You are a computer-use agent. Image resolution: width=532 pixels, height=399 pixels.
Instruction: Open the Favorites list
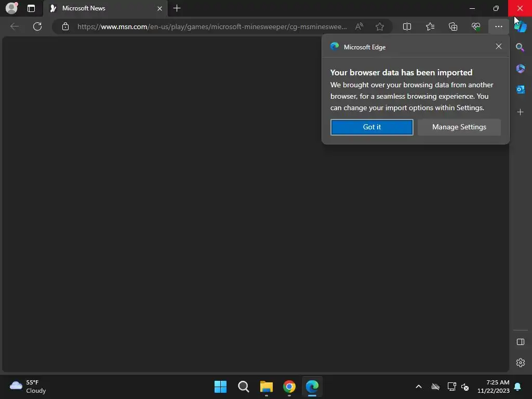pos(430,26)
